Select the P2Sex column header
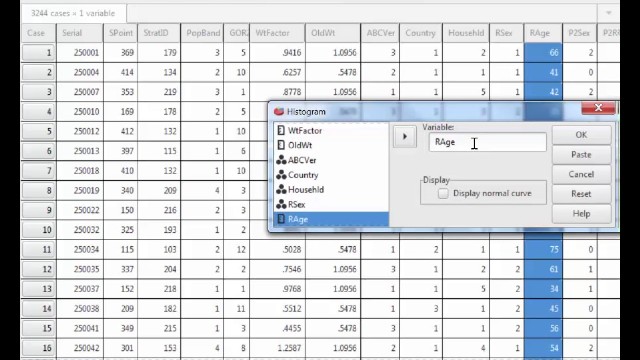 click(x=579, y=33)
